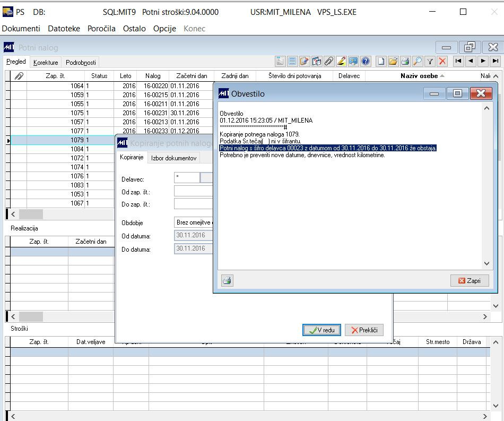Image resolution: width=504 pixels, height=421 pixels.
Task: Click the red X delete toolbar icon
Action: [x=442, y=61]
